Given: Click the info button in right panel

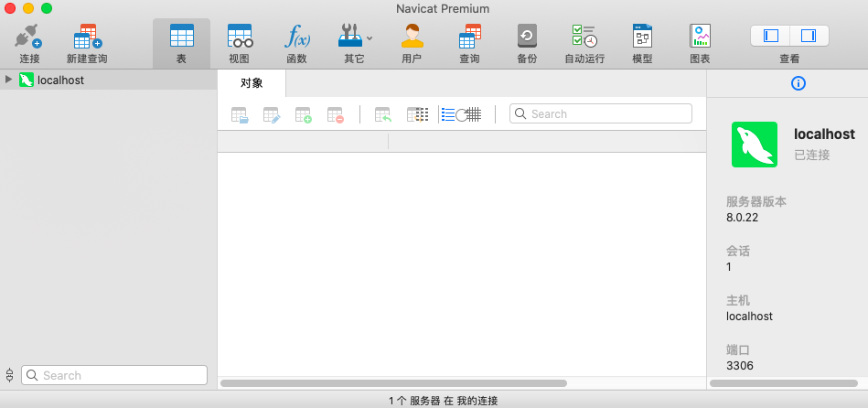Looking at the screenshot, I should coord(798,83).
